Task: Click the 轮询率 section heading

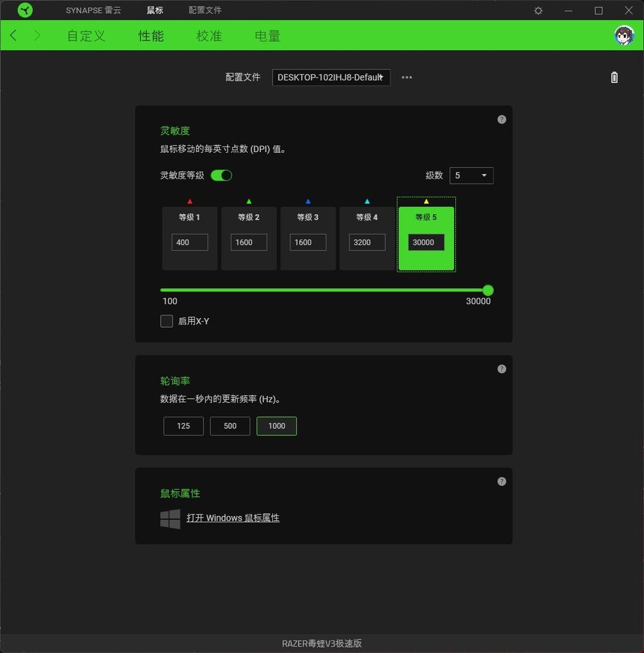Action: click(x=175, y=381)
